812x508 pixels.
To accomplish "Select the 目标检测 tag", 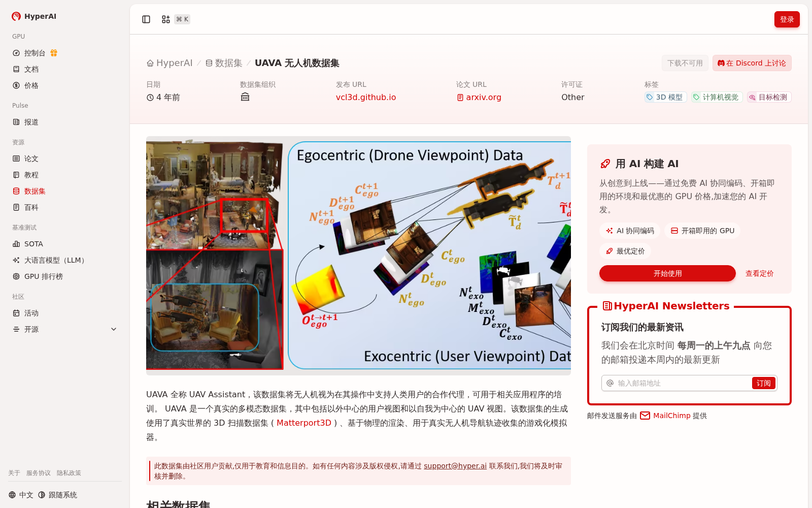I will (769, 97).
